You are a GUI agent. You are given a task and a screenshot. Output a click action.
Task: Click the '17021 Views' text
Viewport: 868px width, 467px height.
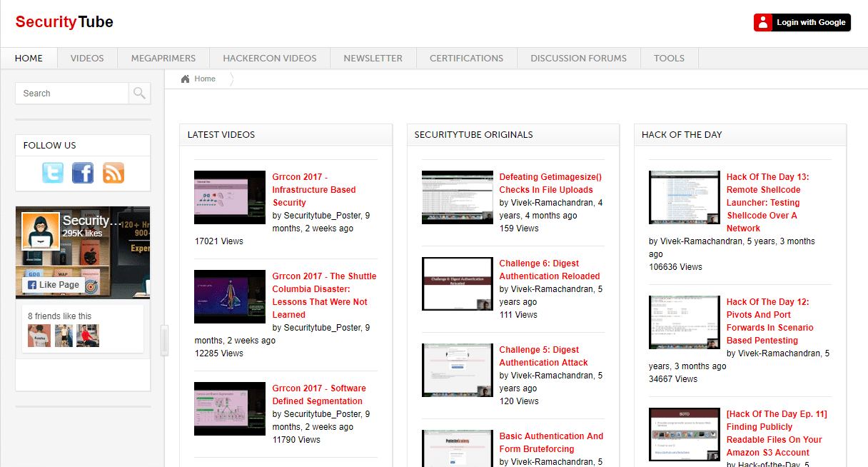click(219, 241)
